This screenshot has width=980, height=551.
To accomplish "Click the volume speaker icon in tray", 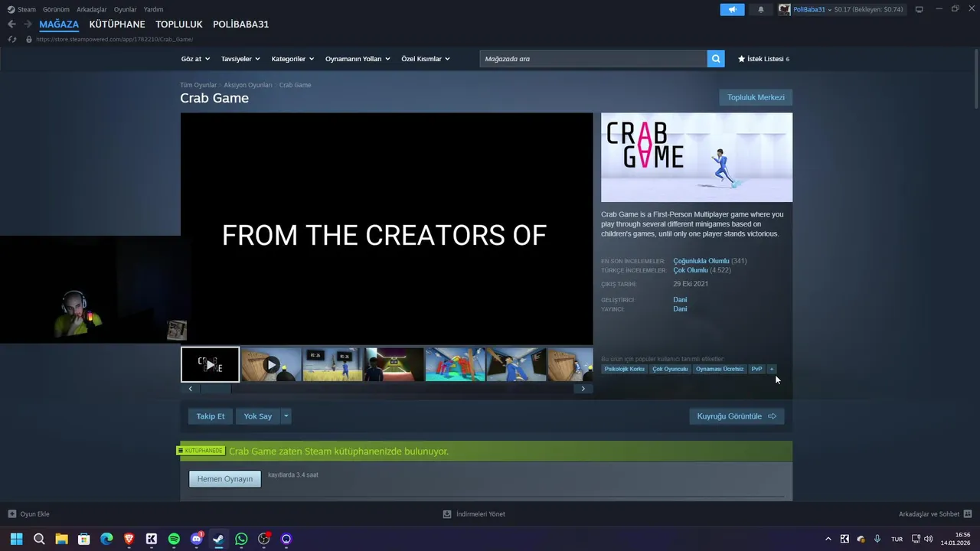I will [x=928, y=539].
